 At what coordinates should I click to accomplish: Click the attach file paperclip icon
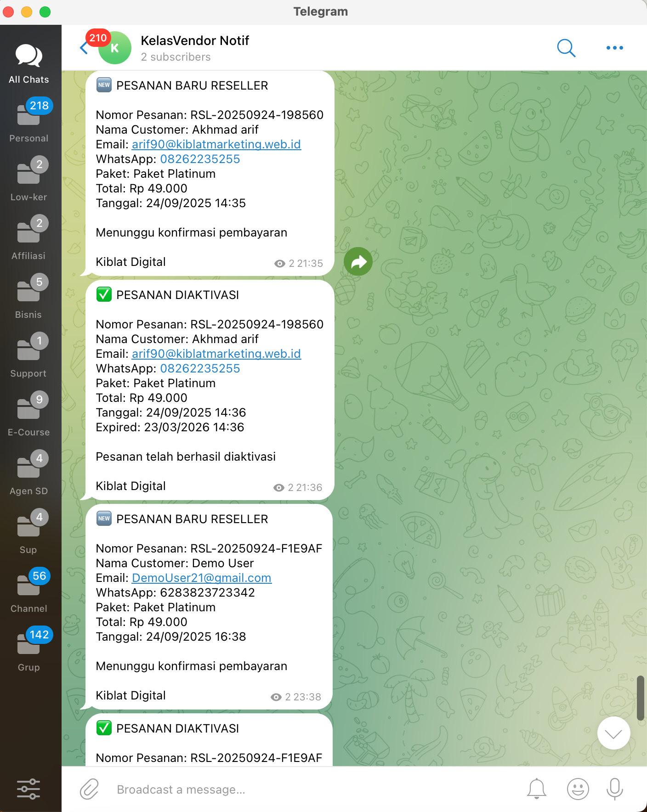pos(89,789)
